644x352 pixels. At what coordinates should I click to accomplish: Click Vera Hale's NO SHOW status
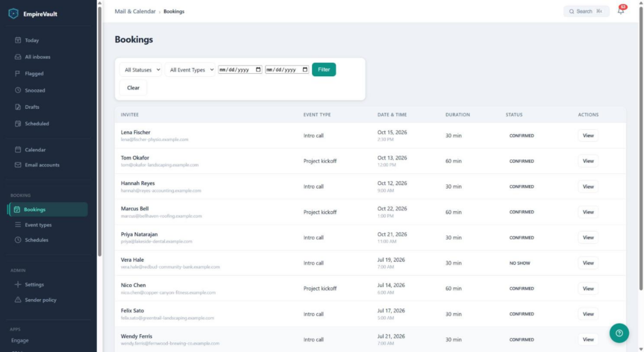[x=519, y=263]
